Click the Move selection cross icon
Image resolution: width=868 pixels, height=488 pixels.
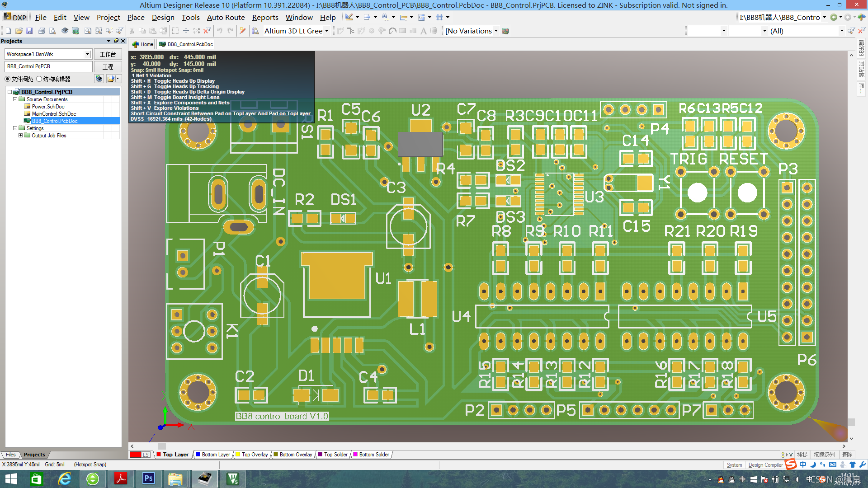[x=186, y=31]
